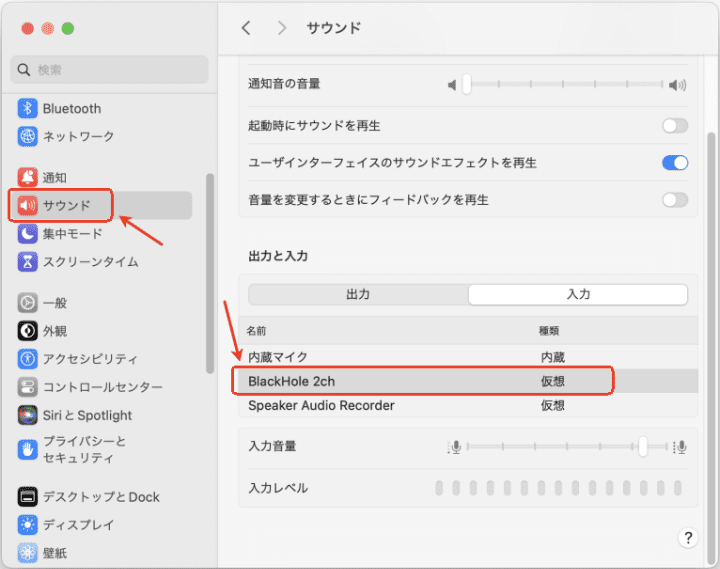
Task: Select 内蔵マイク input device
Action: (468, 357)
